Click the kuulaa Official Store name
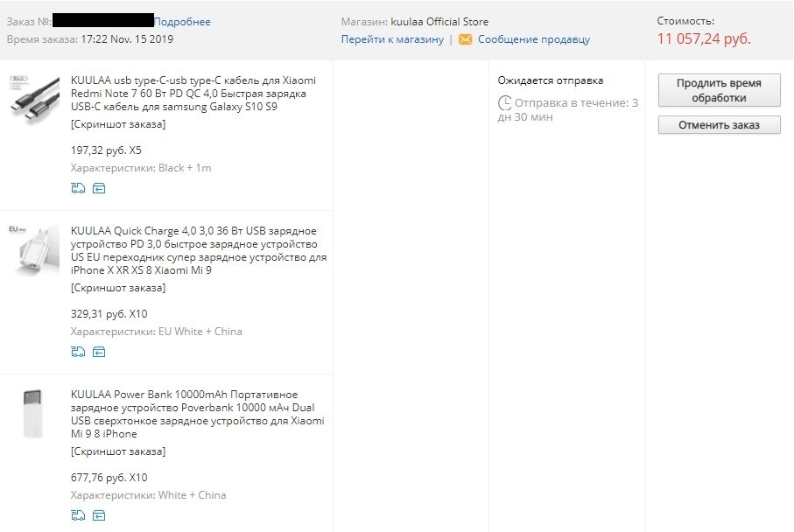 [439, 22]
